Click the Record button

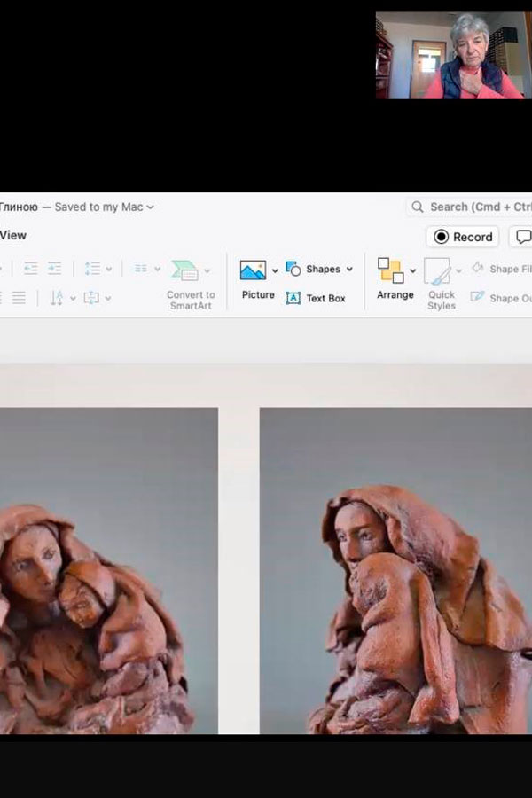463,237
